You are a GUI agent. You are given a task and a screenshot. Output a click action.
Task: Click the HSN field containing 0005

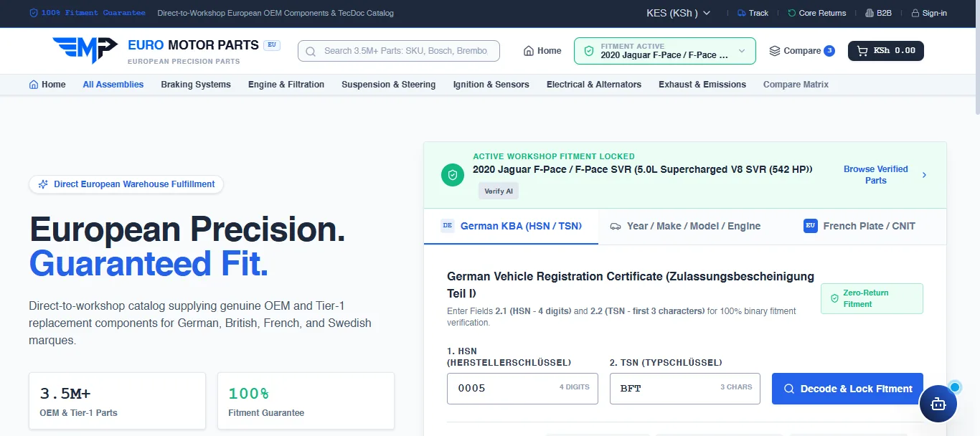coord(522,388)
